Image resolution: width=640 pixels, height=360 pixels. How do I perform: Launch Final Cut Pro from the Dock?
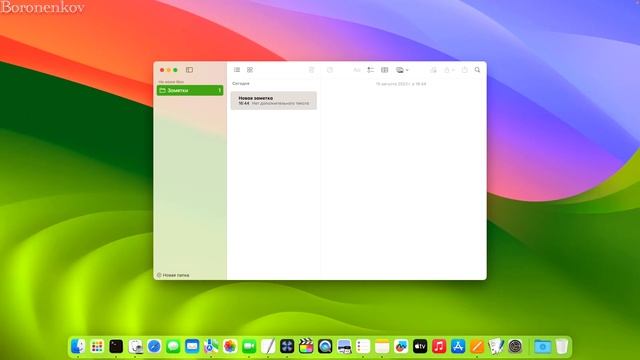(306, 346)
